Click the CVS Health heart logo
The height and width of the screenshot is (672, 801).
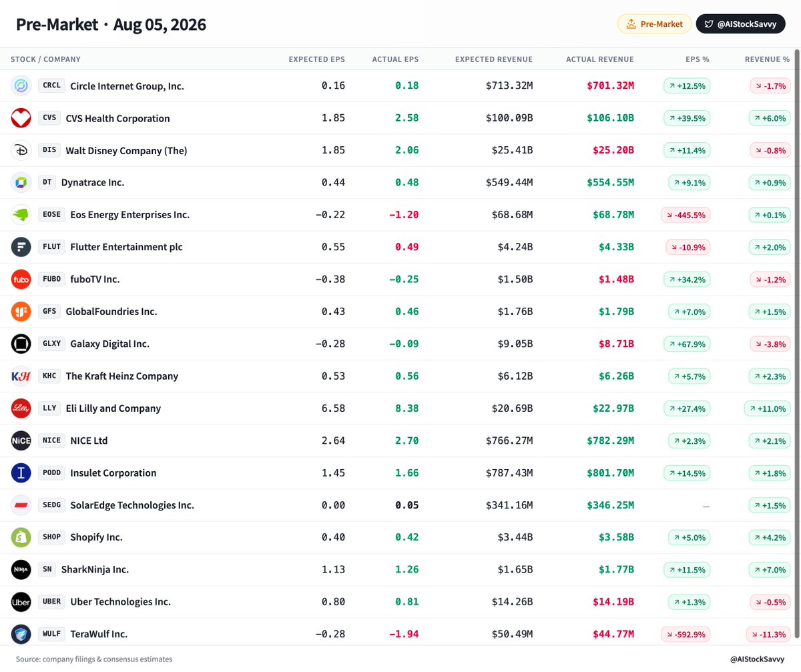pyautogui.click(x=21, y=118)
